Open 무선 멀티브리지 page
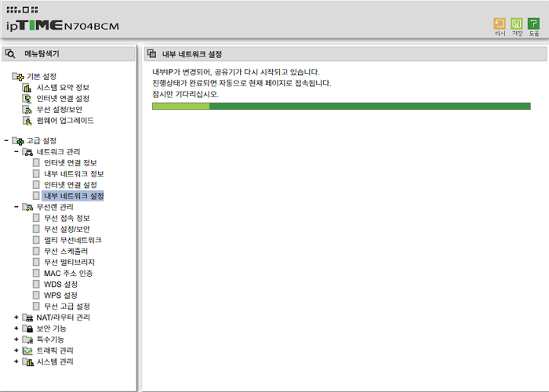Screen dimensions: 549x392 pos(69,262)
